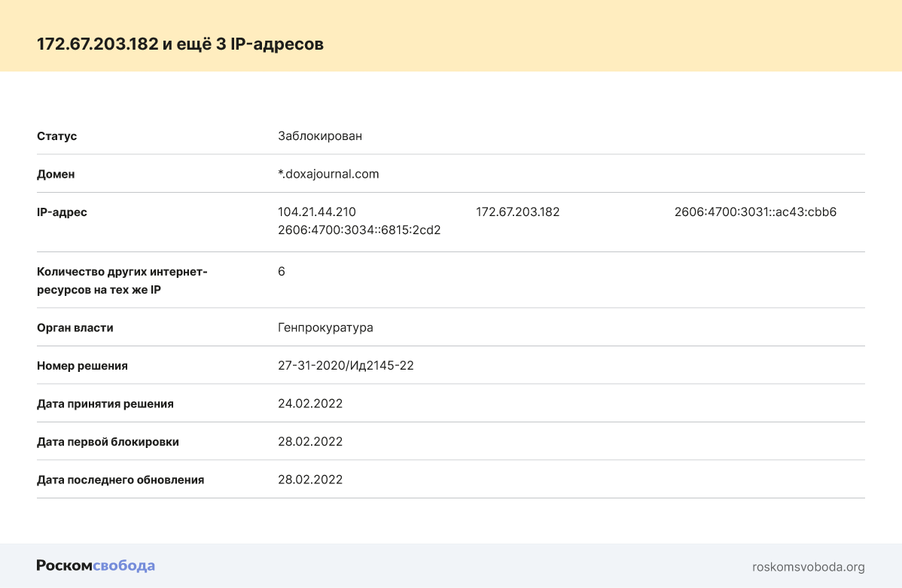Click the Домен row label
The image size is (902, 588).
56,174
